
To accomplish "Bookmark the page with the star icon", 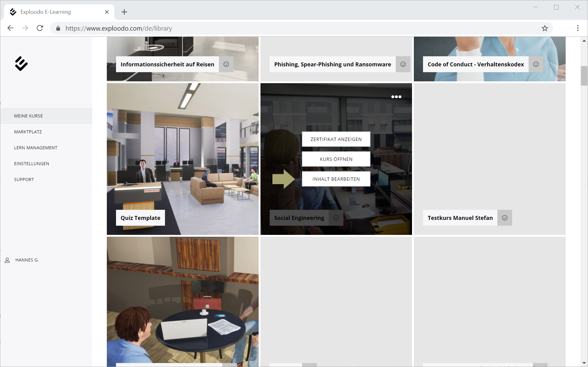I will point(545,28).
